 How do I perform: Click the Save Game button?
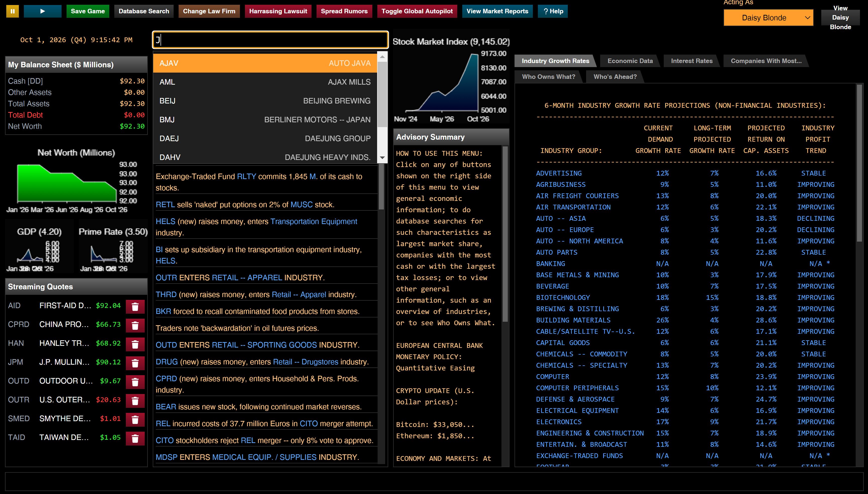point(87,11)
